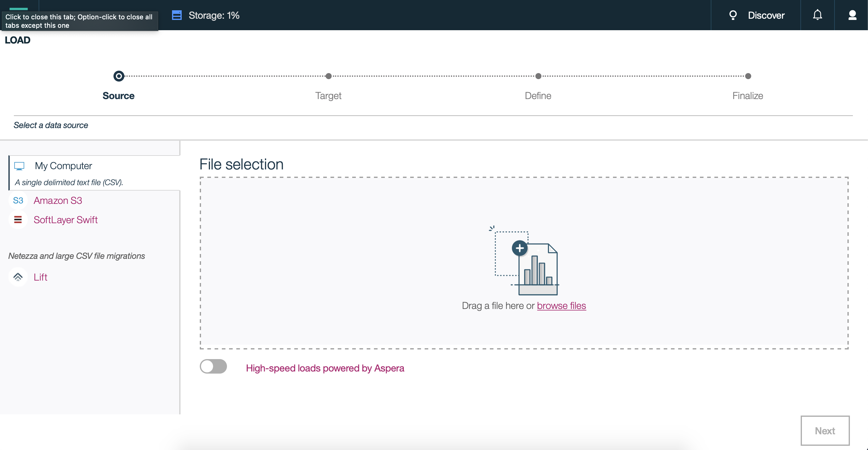This screenshot has width=868, height=450.
Task: Click the browse files link
Action: [561, 306]
